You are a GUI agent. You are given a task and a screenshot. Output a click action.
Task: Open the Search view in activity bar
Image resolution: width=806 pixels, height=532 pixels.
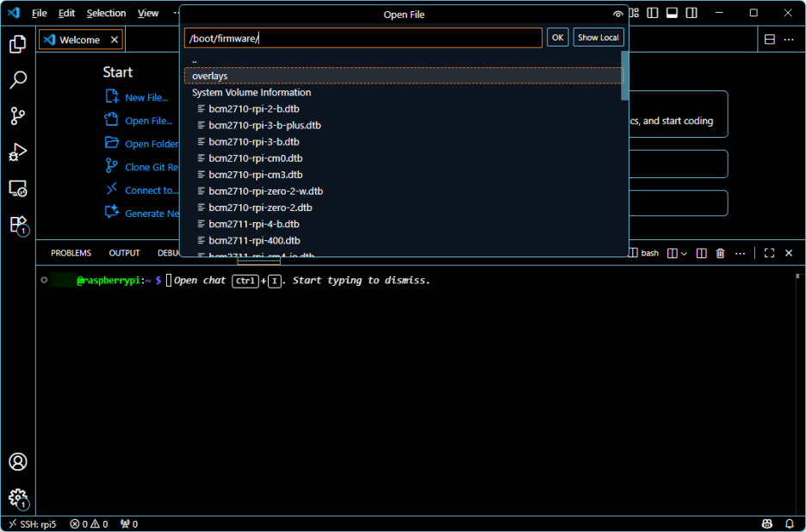[x=18, y=80]
